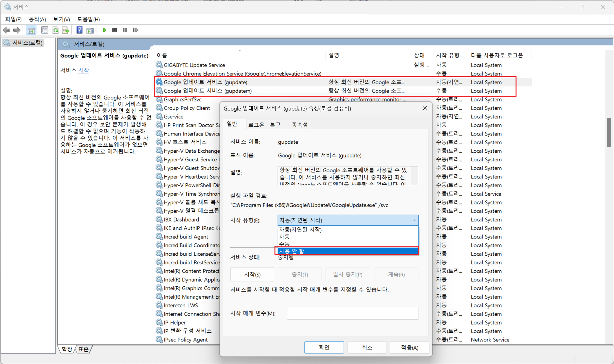Click the Back arrow toolbar icon

[6, 30]
